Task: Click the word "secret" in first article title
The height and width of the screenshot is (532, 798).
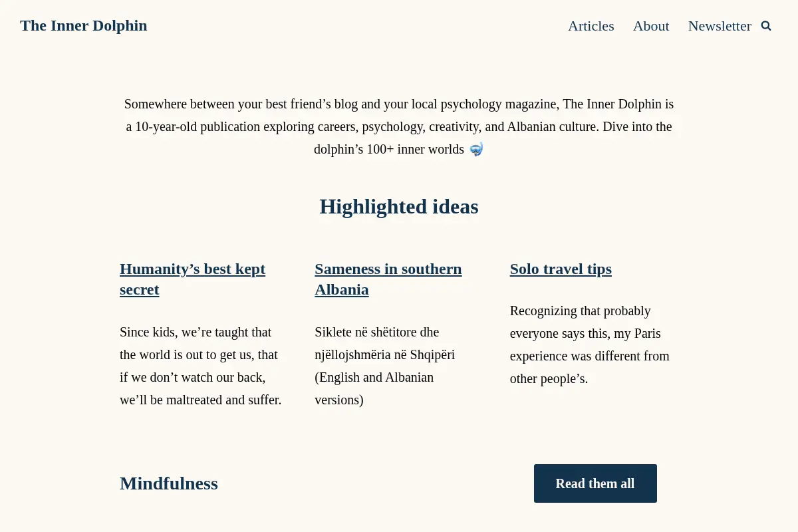Action: tap(140, 290)
